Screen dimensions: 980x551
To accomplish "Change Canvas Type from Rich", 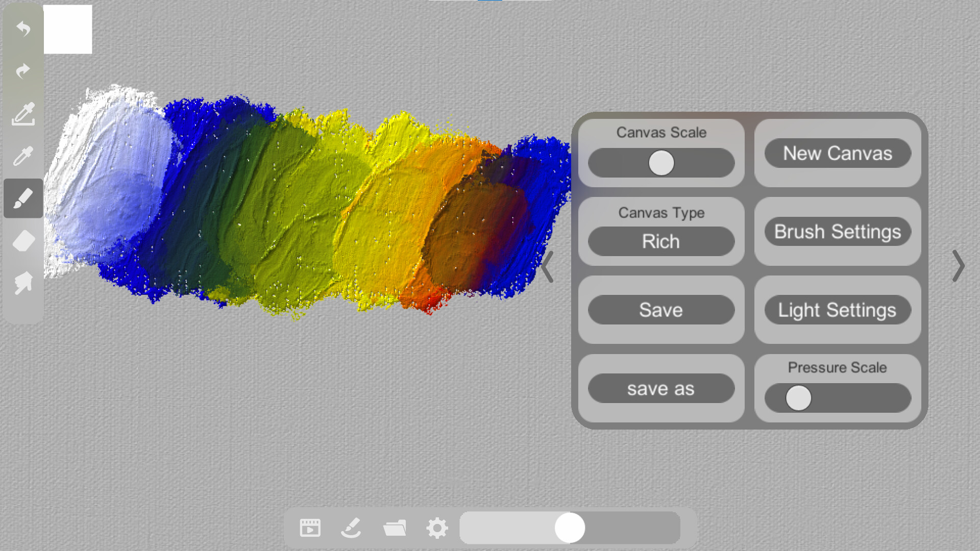I will 661,241.
